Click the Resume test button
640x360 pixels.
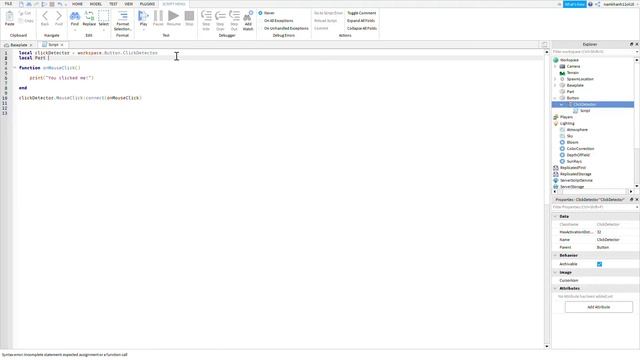(173, 16)
